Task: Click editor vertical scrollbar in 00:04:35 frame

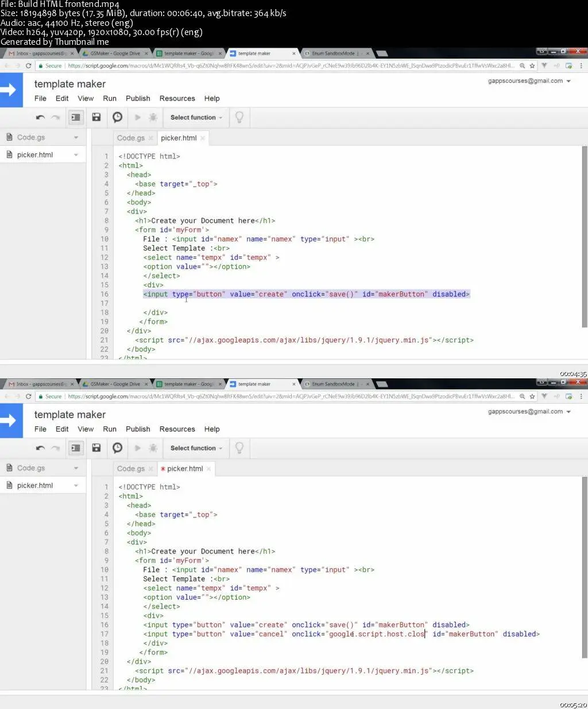Action: point(585,237)
